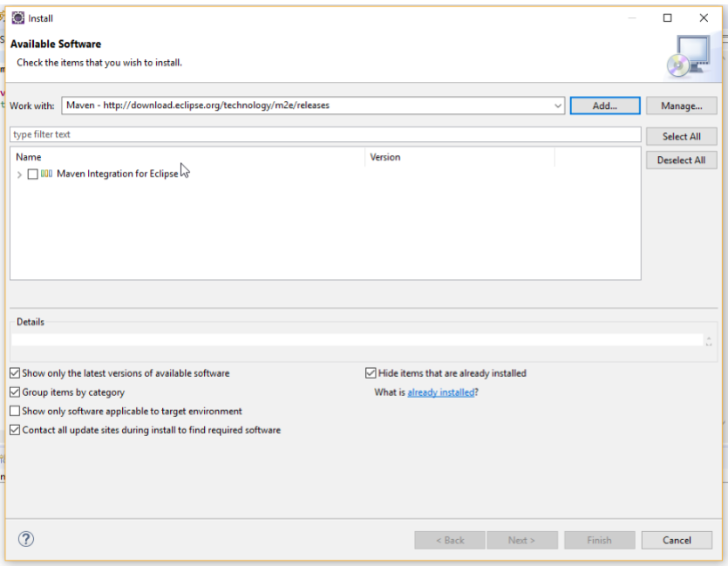Open the Manage... sites button
The height and width of the screenshot is (566, 728).
coord(682,106)
